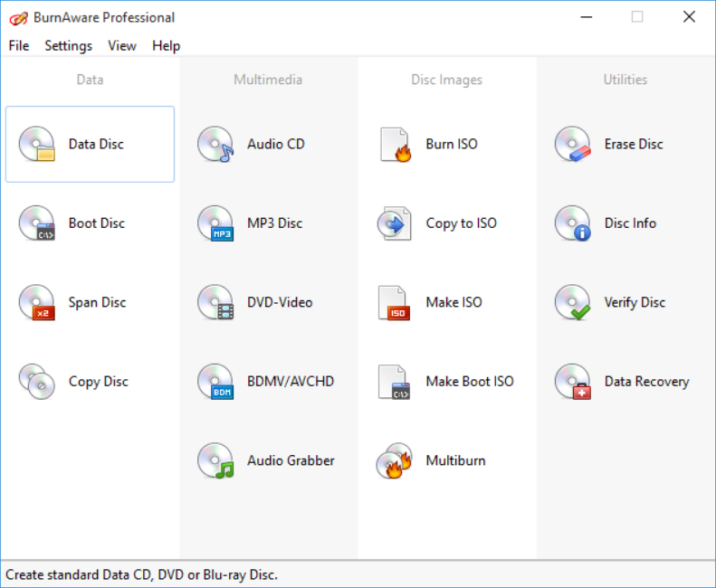Launch Audio Grabber icon
716x588 pixels.
215,460
